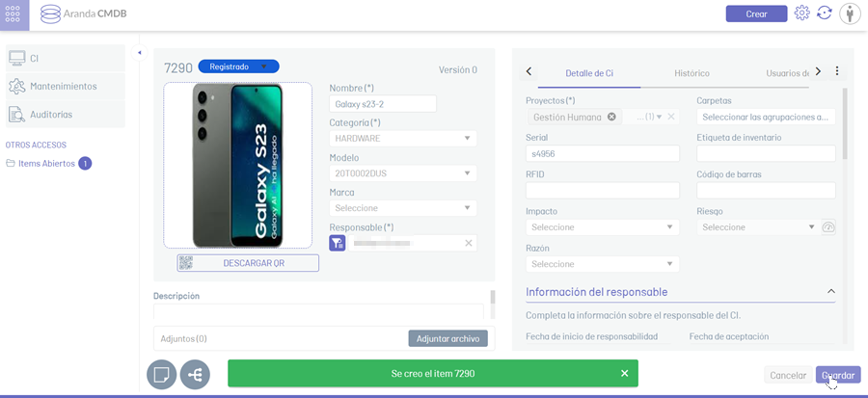
Task: Open the three-dot more options menu
Action: (837, 70)
